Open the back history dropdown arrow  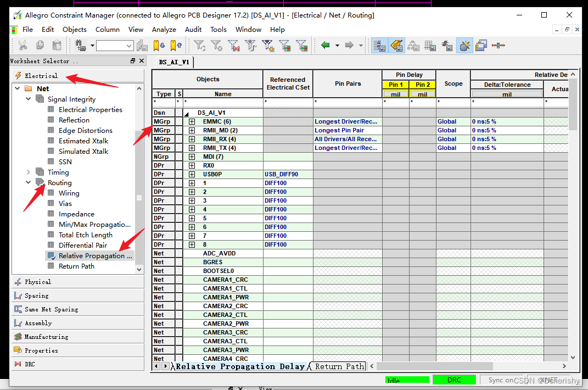(337, 46)
